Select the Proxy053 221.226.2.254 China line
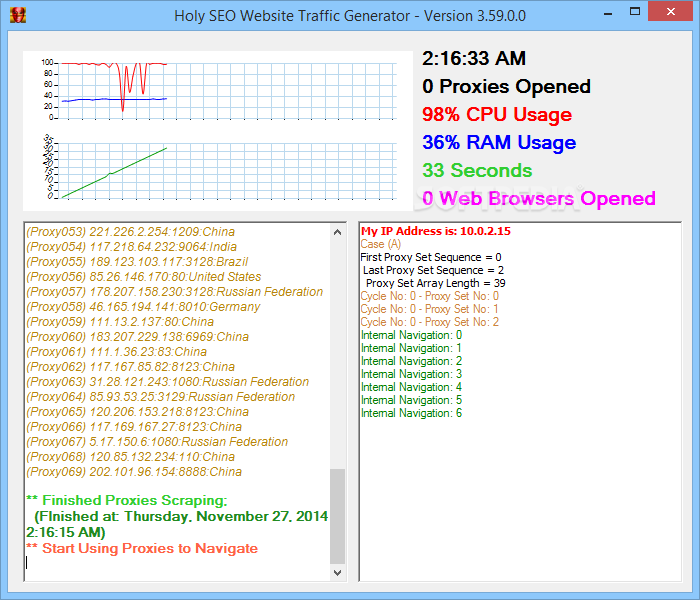Viewport: 700px width, 600px height. [x=130, y=232]
